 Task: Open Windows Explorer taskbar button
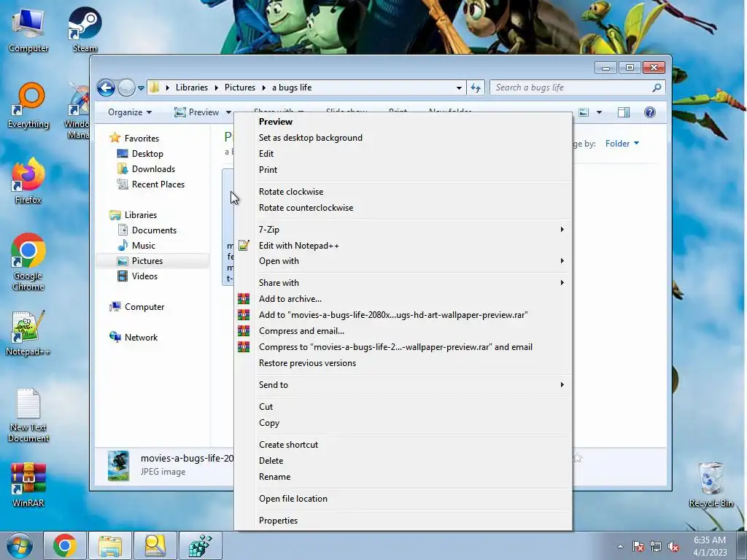110,545
